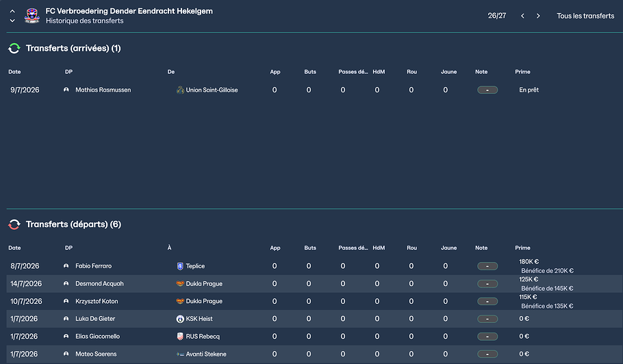
Task: Click the FC Dender club crest icon
Action: point(31,16)
